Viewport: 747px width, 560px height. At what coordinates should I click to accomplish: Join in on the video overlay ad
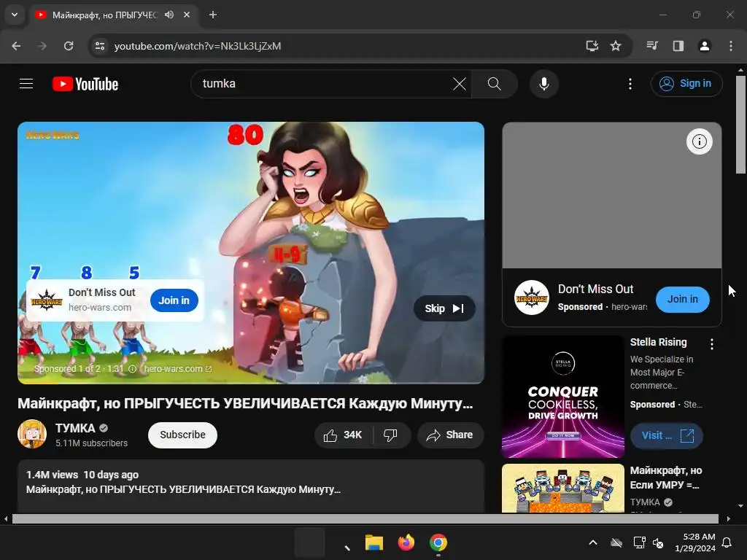pyautogui.click(x=174, y=300)
